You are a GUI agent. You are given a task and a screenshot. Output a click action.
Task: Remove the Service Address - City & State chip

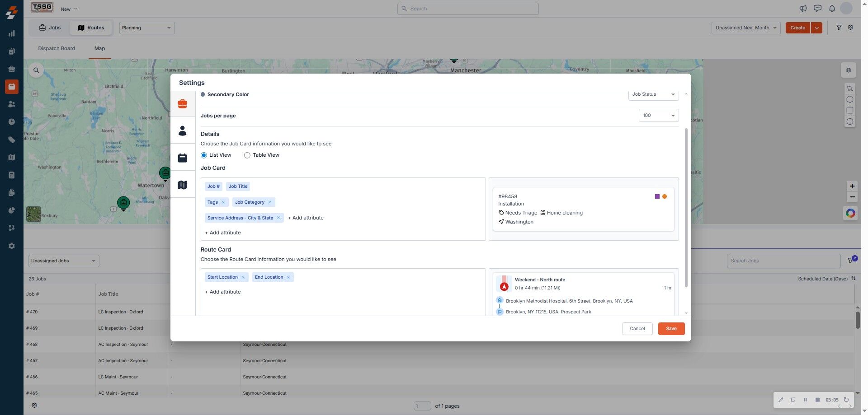point(278,218)
